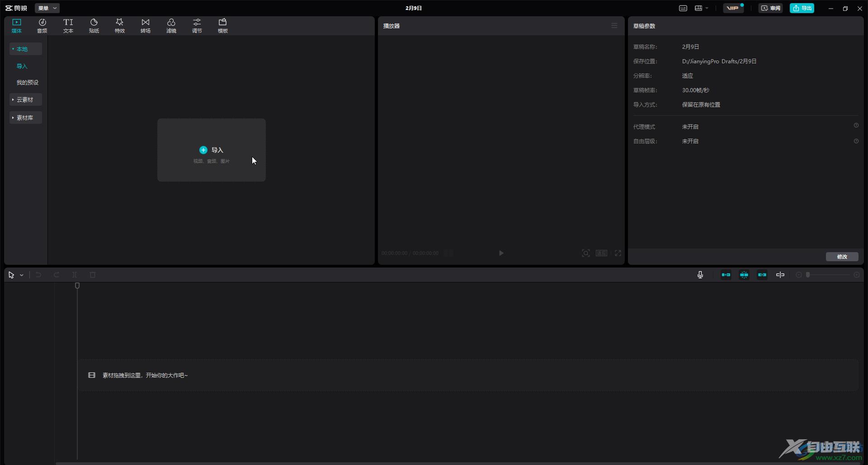Toggle main track magnet snapping

(726, 275)
